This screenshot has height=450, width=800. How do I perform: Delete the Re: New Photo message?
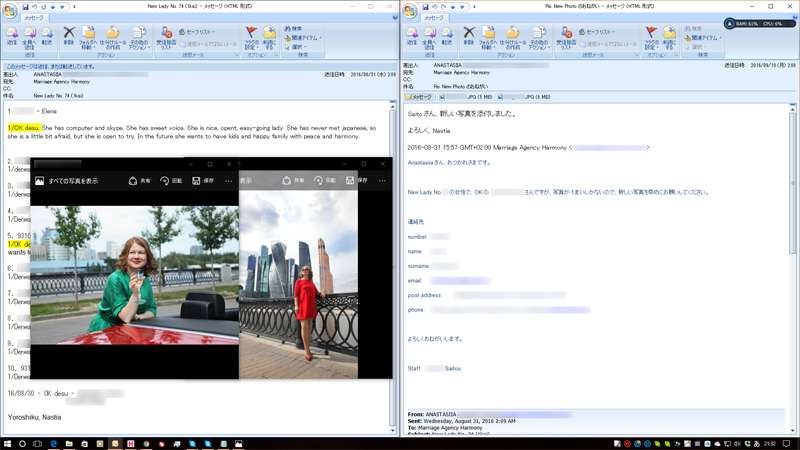469,36
